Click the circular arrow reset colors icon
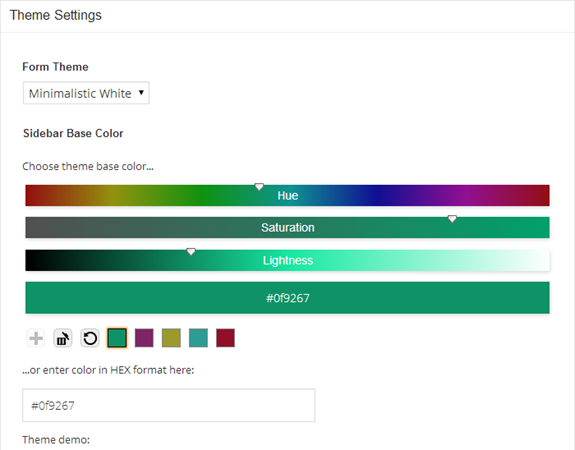The height and width of the screenshot is (450, 575). point(90,338)
